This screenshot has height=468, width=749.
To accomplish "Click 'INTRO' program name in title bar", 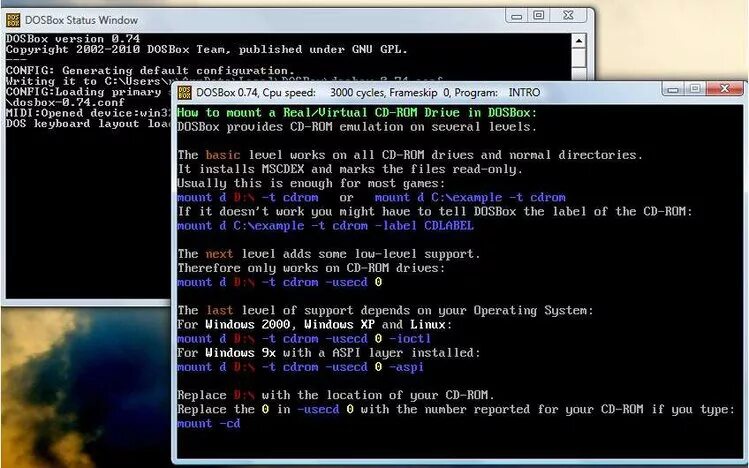I will point(524,93).
